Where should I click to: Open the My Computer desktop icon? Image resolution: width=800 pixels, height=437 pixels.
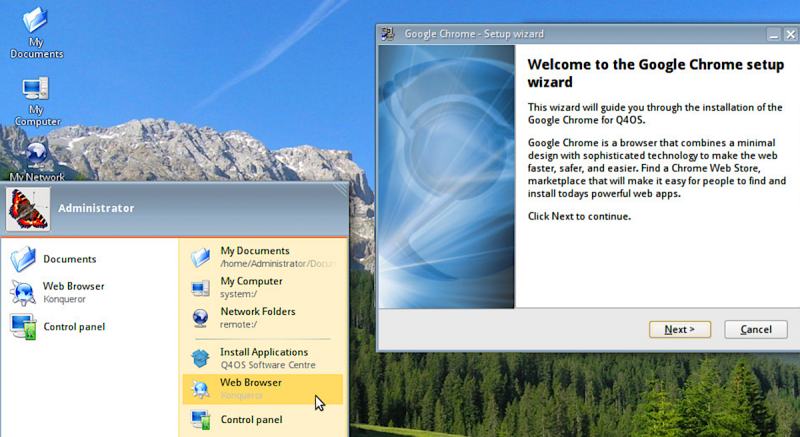tap(36, 101)
